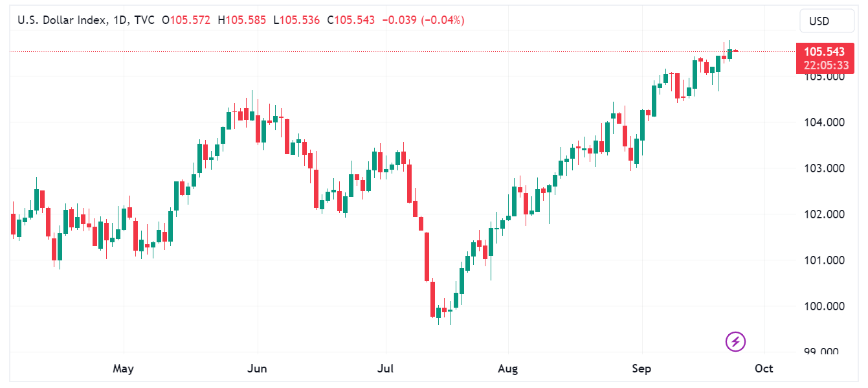Select the high value H105.585
The height and width of the screenshot is (388, 868).
tap(241, 20)
